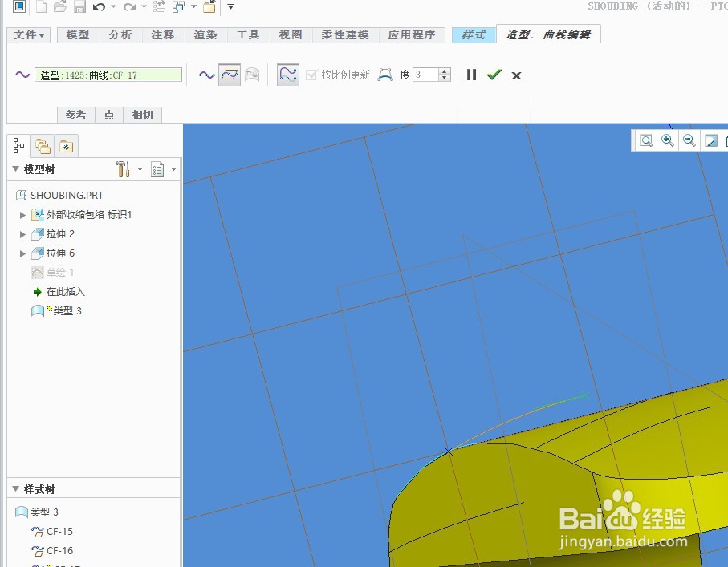
Task: Switch to the 视图 tab
Action: click(x=291, y=34)
